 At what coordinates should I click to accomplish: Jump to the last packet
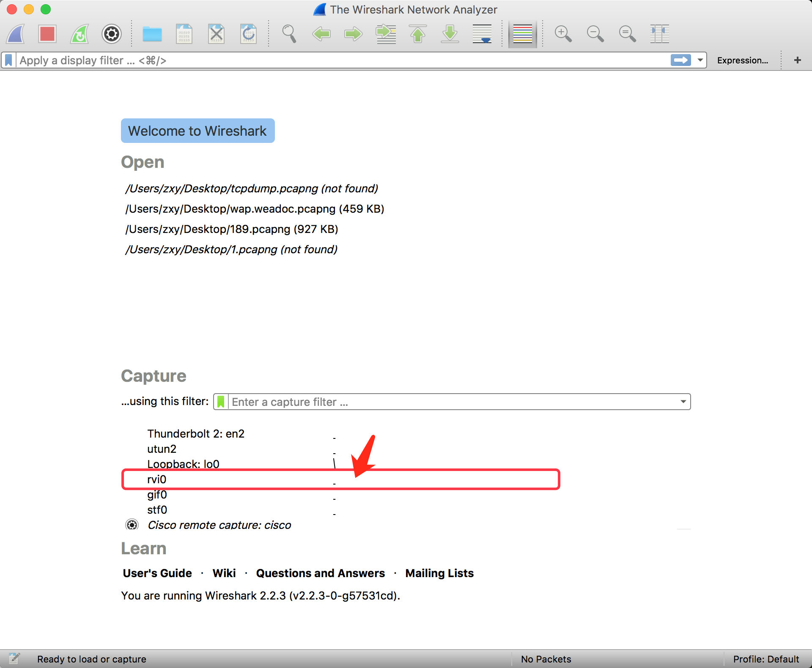click(450, 34)
